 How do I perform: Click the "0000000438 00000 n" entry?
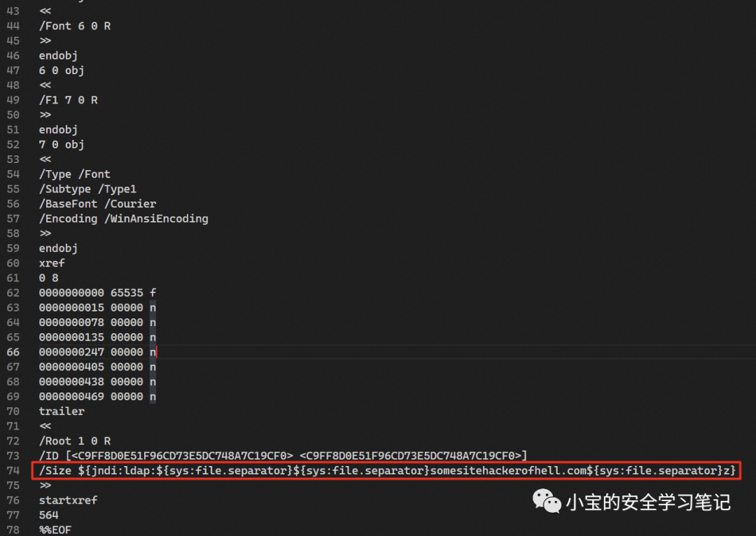click(98, 382)
